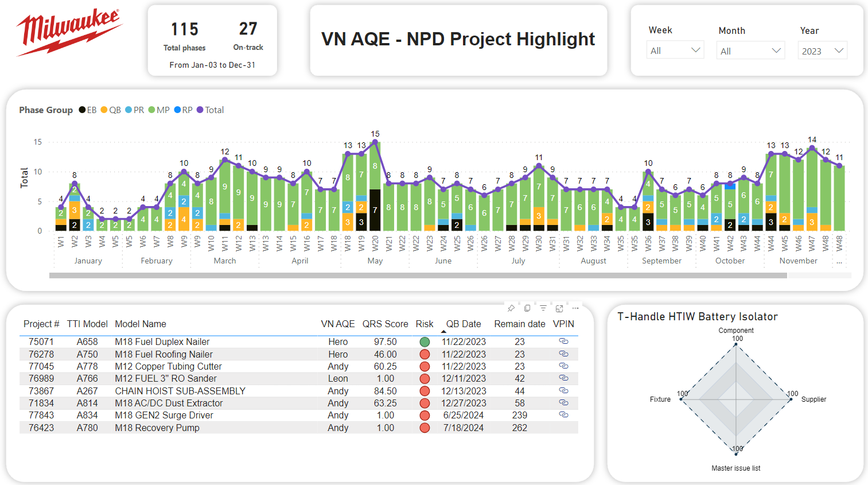868x485 pixels.
Task: Open more options for the project table
Action: point(575,308)
